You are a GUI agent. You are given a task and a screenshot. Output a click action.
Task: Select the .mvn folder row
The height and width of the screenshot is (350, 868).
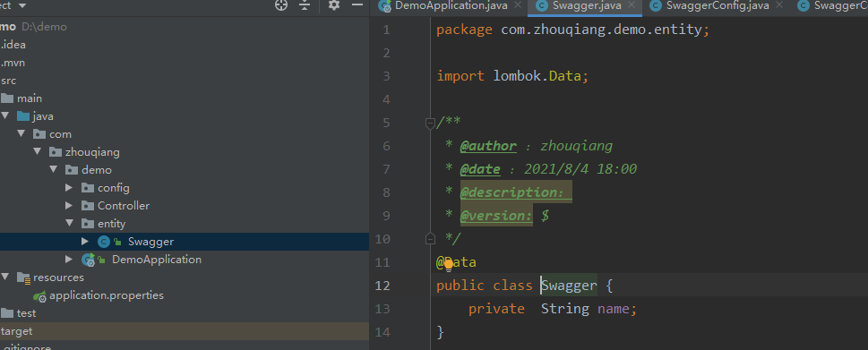coord(185,63)
